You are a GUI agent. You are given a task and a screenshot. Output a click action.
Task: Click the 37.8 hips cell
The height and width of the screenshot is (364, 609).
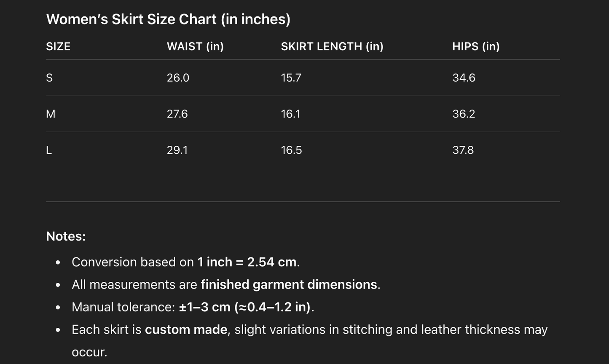coord(463,150)
